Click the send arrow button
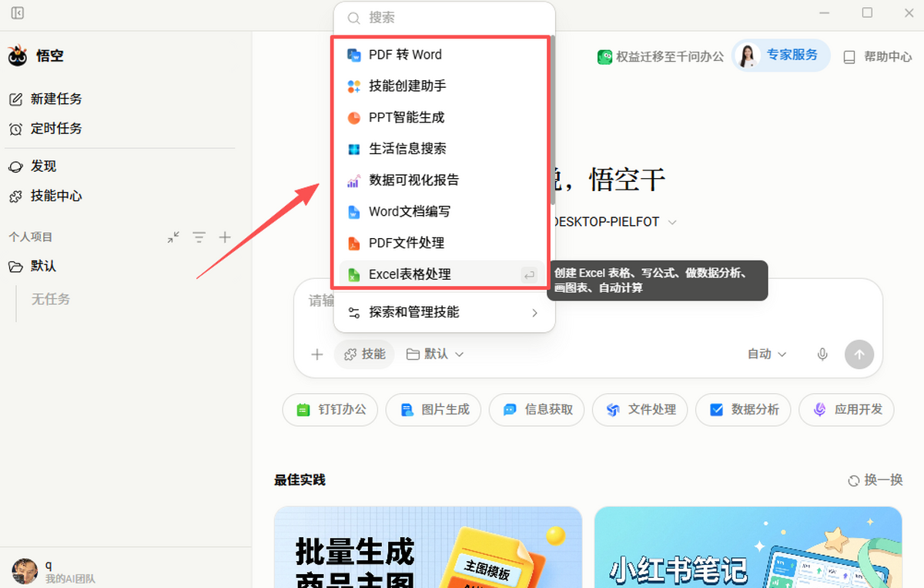Screen dimensions: 924x588 [x=859, y=354]
